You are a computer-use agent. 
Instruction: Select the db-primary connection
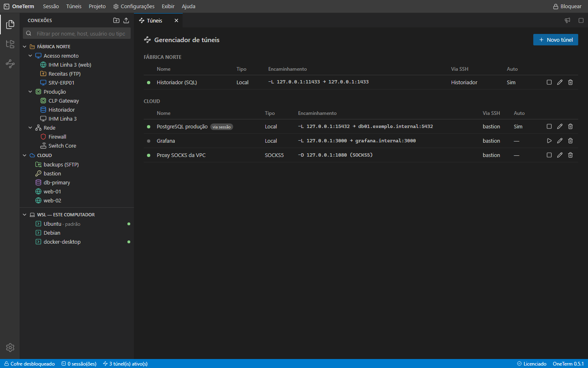[x=77, y=182]
